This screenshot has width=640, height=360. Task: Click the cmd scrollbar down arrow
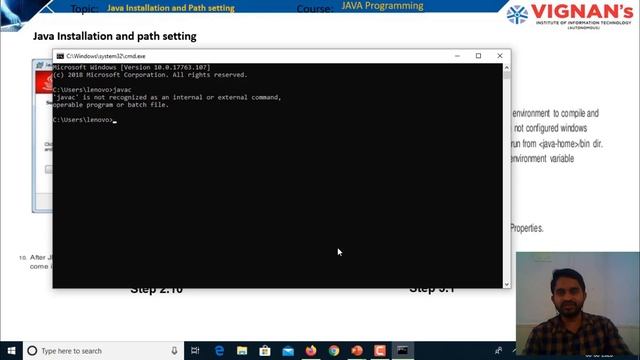coord(507,284)
